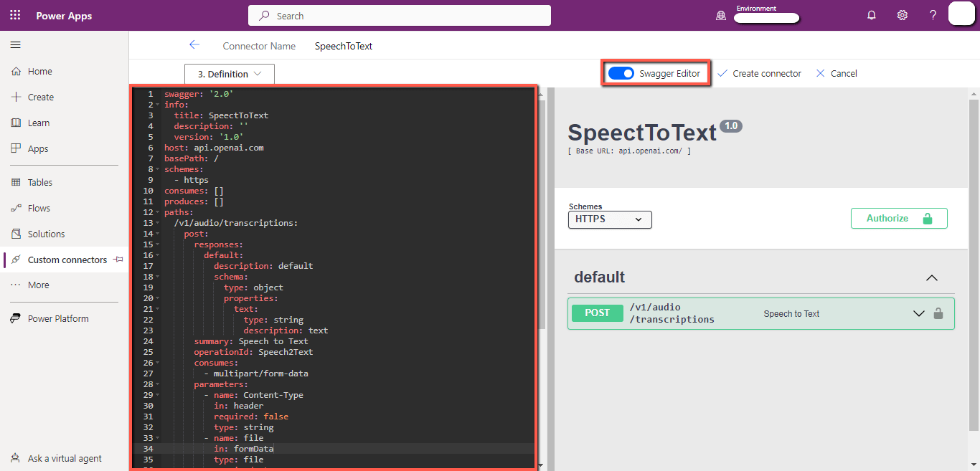Click the Flows icon in sidebar
The image size is (980, 471).
coord(16,208)
